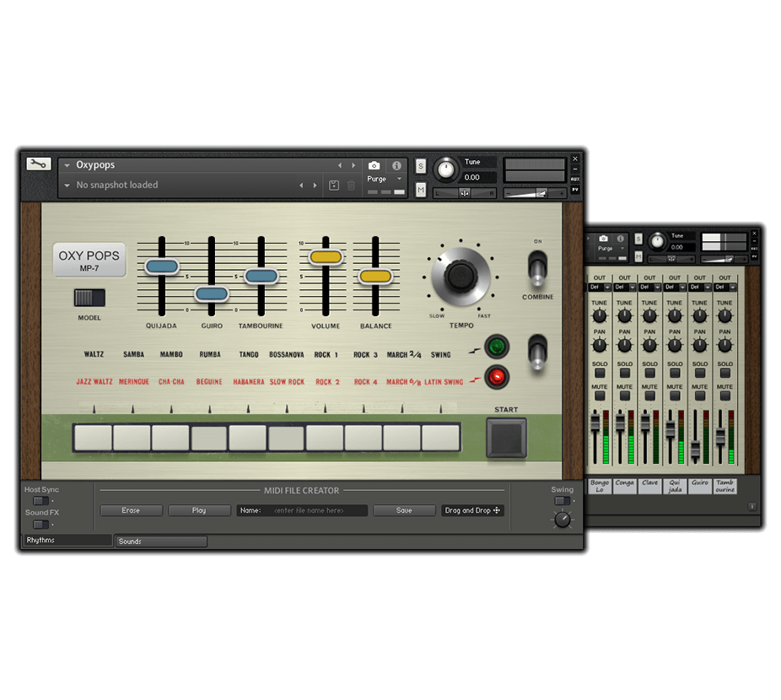Click the Save button in MIDI File Creator

click(x=404, y=510)
